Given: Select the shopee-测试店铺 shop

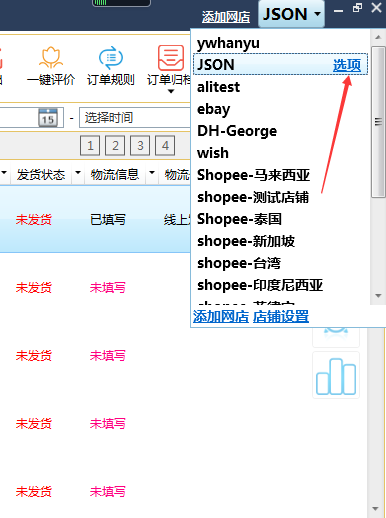Looking at the screenshot, I should coord(253,197).
